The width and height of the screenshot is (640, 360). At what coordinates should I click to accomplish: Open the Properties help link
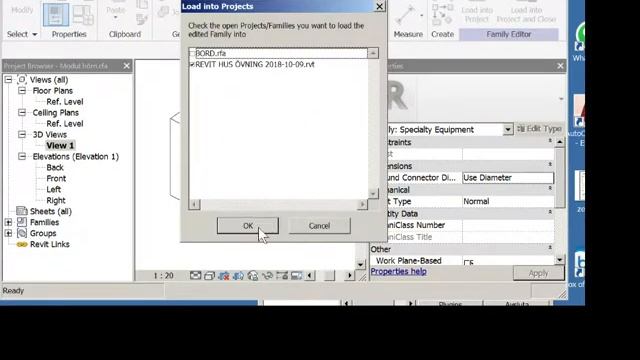(398, 271)
